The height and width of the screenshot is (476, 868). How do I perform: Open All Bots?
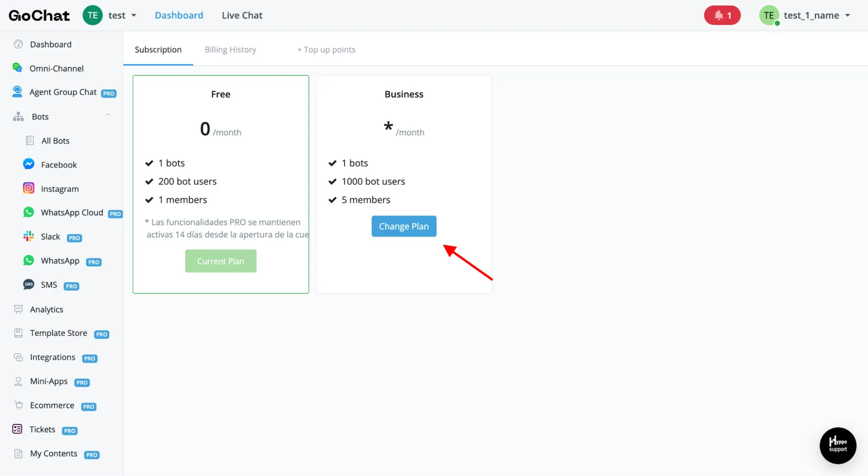[55, 141]
